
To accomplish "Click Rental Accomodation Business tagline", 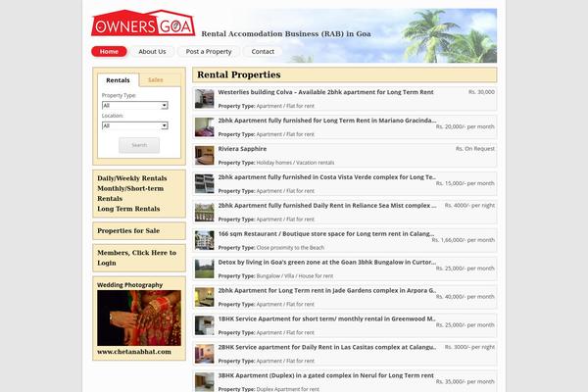I will coord(286,33).
